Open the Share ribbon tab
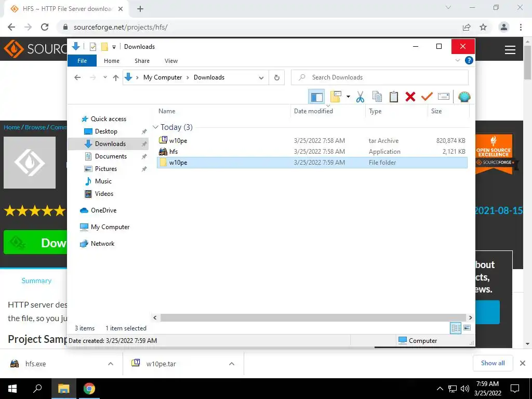Screen dimensions: 532x399 (x=142, y=61)
